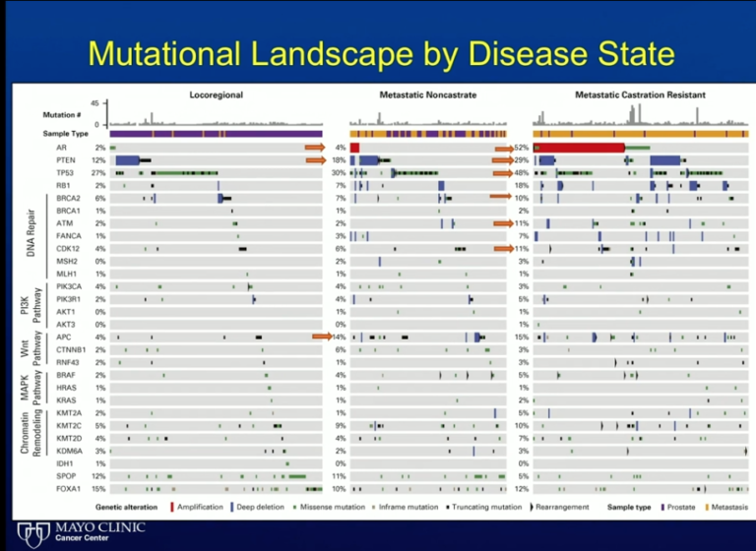Click the FOXA1 gene row label
The image size is (756, 551).
68,488
